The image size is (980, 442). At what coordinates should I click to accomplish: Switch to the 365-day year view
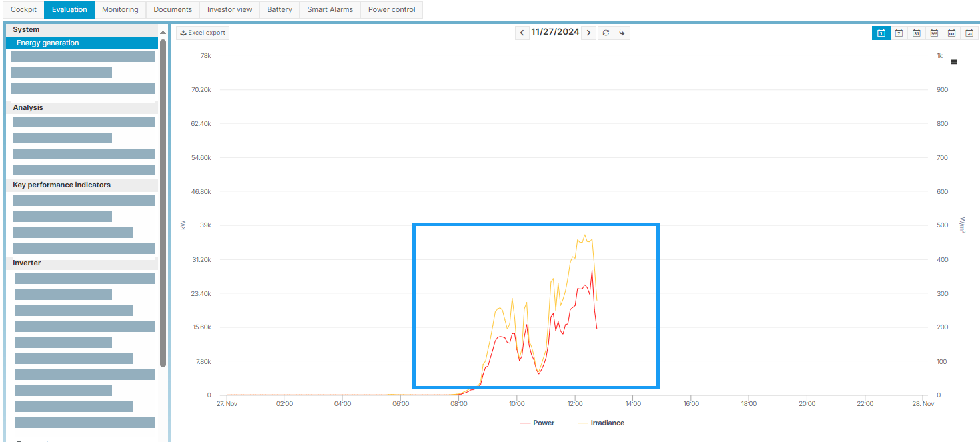point(934,33)
